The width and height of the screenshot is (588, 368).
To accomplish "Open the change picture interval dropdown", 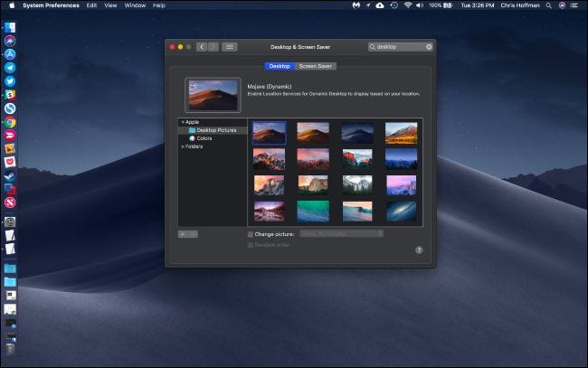I will 342,234.
